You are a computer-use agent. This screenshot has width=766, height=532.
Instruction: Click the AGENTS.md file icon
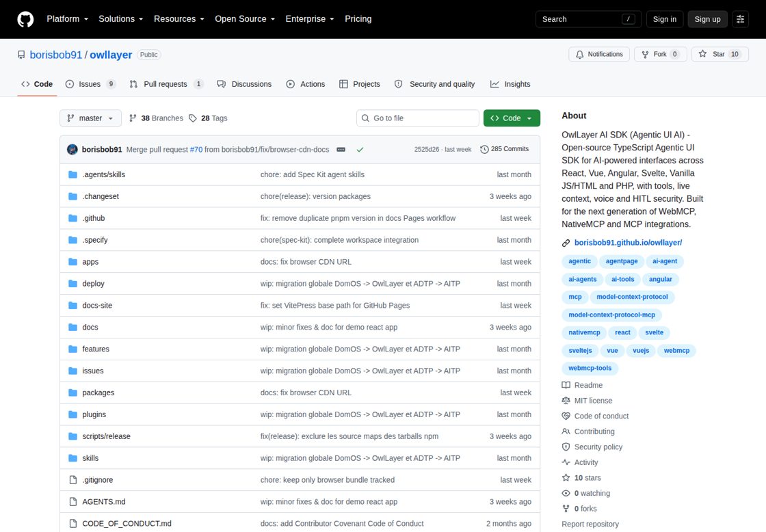coord(72,502)
